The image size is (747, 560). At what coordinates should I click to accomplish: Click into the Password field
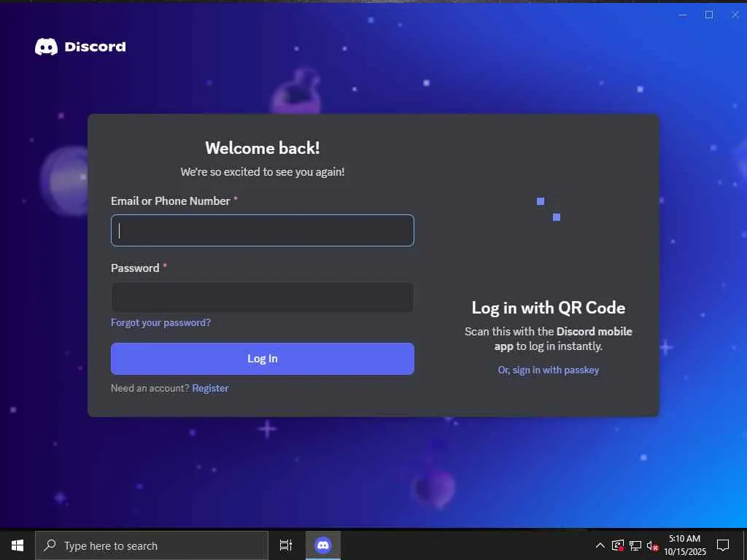263,297
